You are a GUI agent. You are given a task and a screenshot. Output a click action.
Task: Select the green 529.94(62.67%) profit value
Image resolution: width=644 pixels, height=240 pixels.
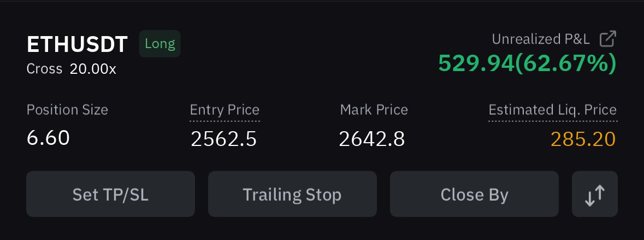coord(527,63)
